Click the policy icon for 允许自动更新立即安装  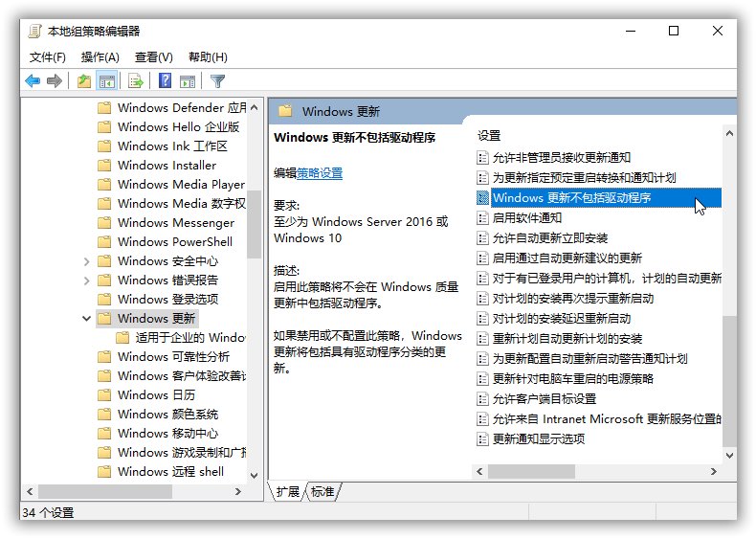tap(482, 237)
